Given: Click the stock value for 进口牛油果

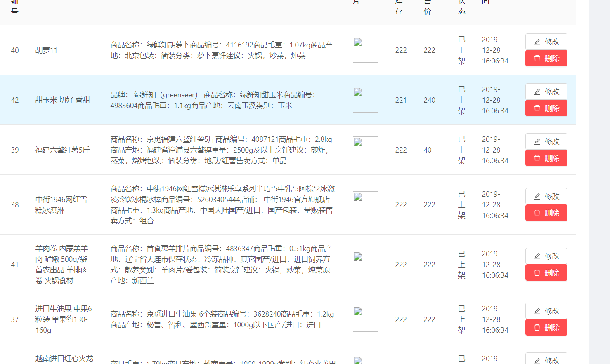Looking at the screenshot, I should [x=401, y=319].
